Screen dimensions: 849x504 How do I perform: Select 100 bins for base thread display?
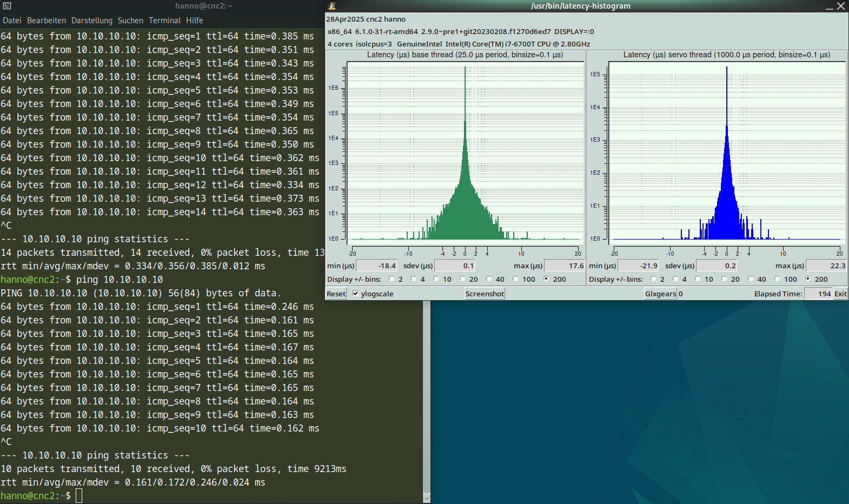pos(515,279)
